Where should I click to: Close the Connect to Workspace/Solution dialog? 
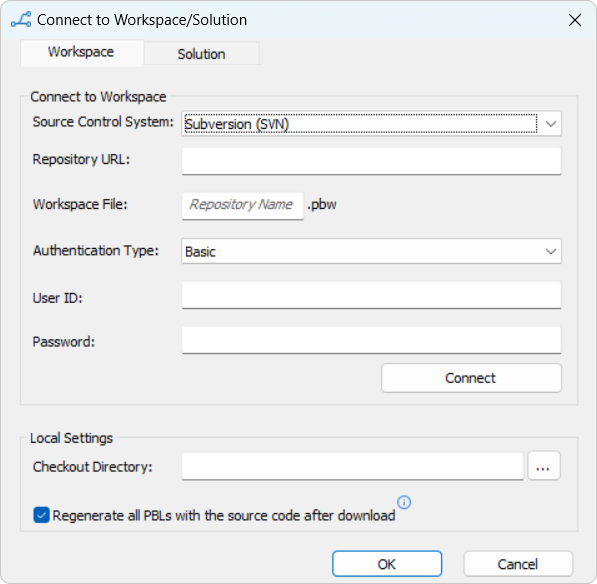(x=575, y=20)
